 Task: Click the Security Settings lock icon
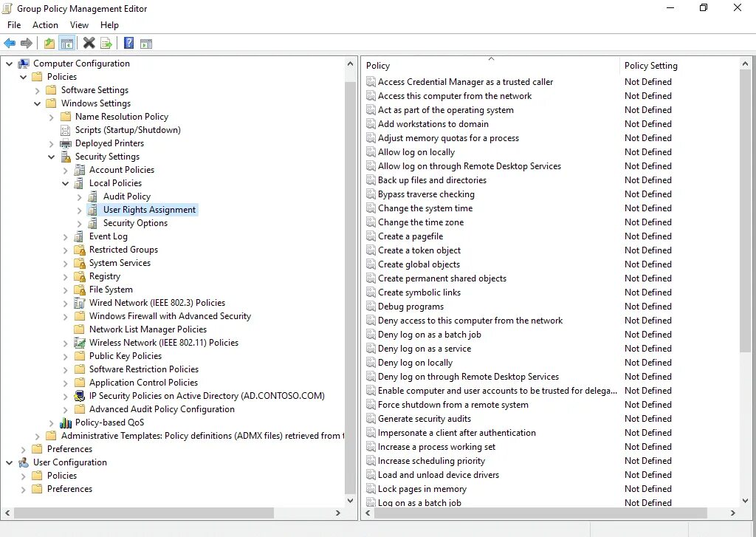coord(66,157)
